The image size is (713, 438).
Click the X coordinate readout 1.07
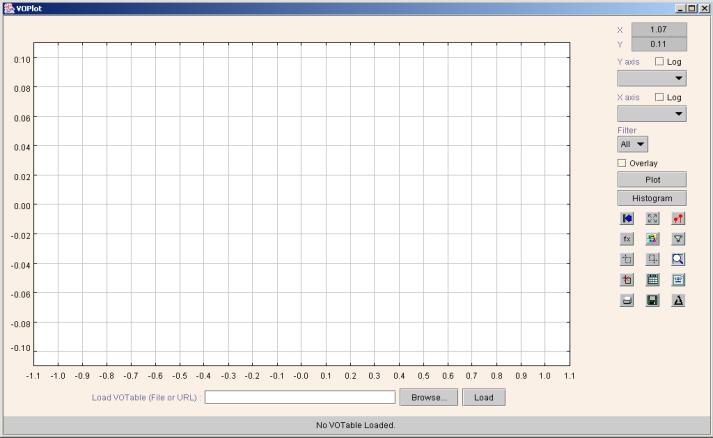click(x=659, y=30)
